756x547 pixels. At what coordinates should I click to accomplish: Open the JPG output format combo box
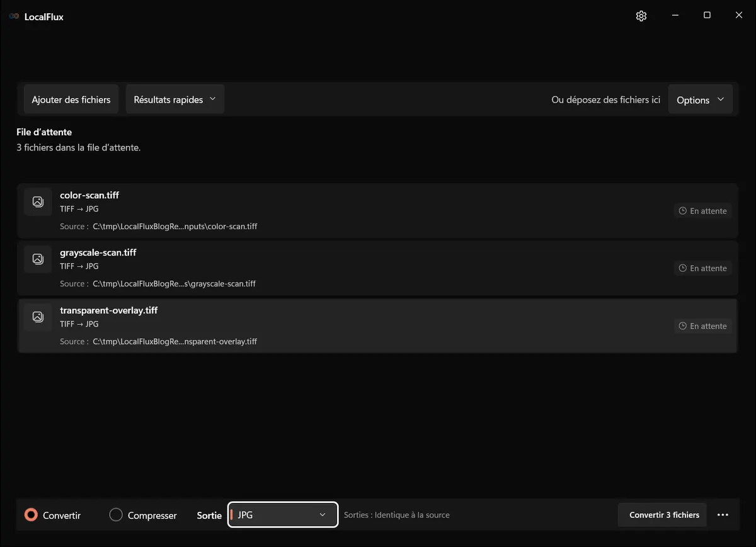283,515
